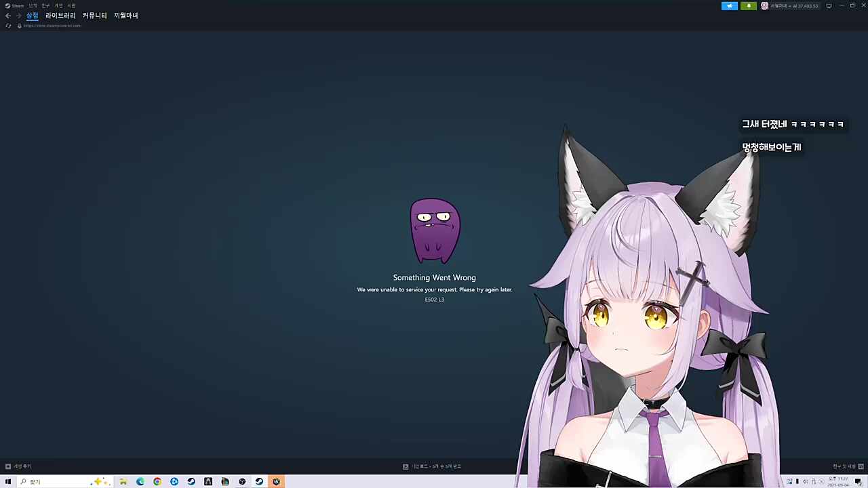This screenshot has height=488, width=868.
Task: Switch to Big Picture mode icon
Action: [829, 6]
